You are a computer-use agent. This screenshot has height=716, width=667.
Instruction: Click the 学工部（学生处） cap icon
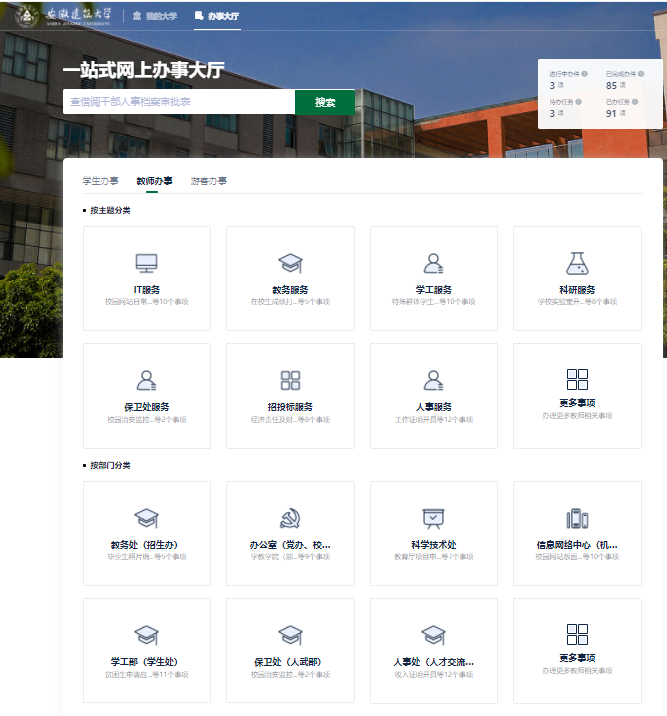147,635
